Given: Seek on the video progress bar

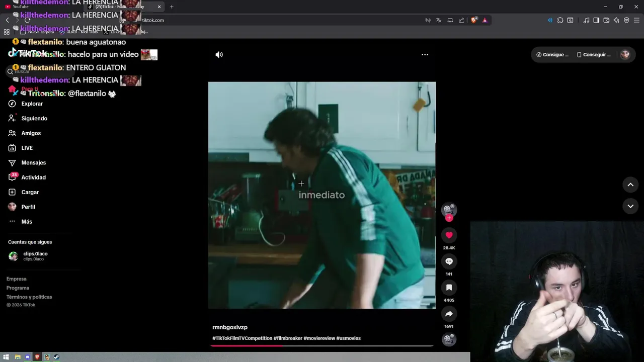Looking at the screenshot, I should tap(322, 345).
